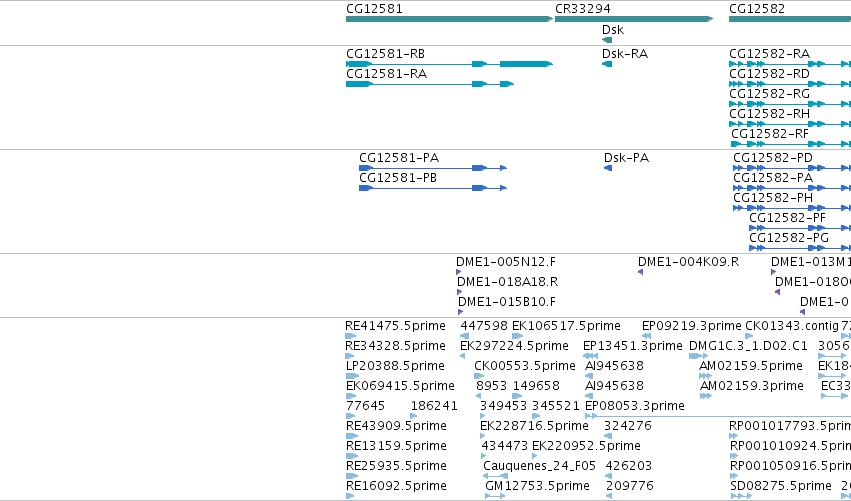
Task: Open the AM02159.3prime EST
Action: (x=752, y=386)
